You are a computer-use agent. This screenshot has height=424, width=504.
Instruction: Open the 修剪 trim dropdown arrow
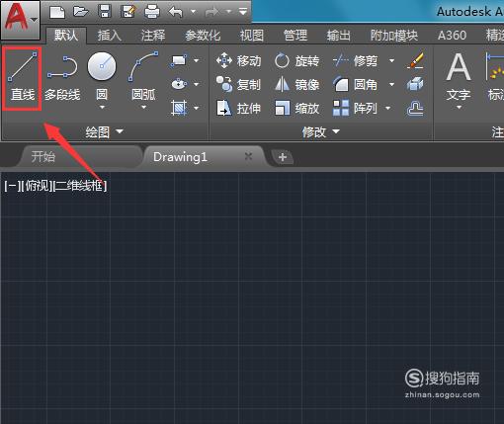(x=391, y=60)
